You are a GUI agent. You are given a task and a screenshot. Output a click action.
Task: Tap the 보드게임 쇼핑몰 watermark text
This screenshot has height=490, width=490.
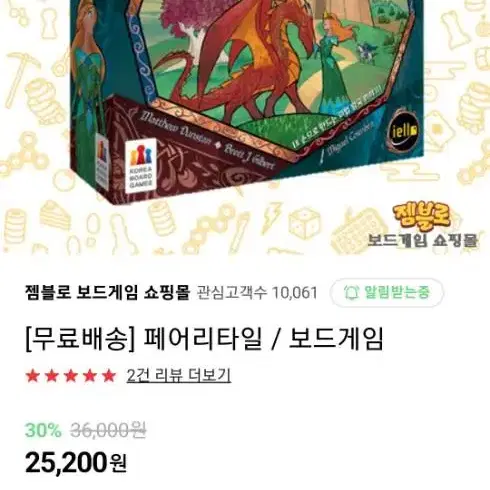pos(422,240)
